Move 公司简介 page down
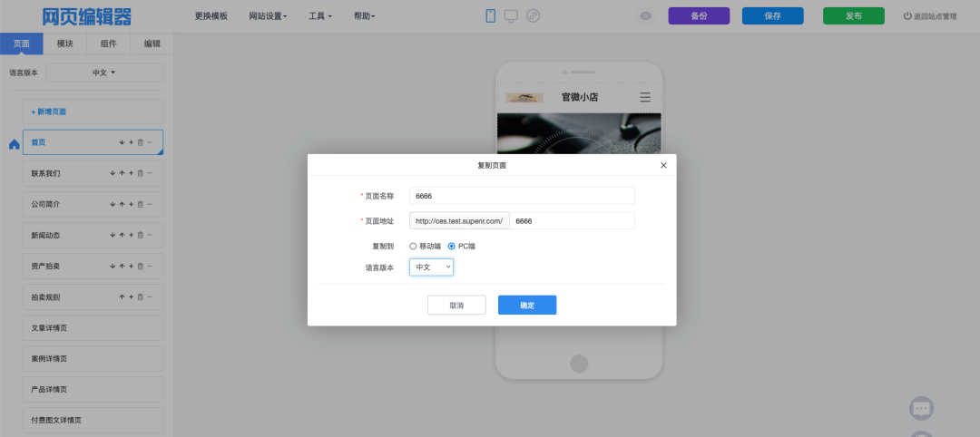This screenshot has width=980, height=437. [113, 204]
